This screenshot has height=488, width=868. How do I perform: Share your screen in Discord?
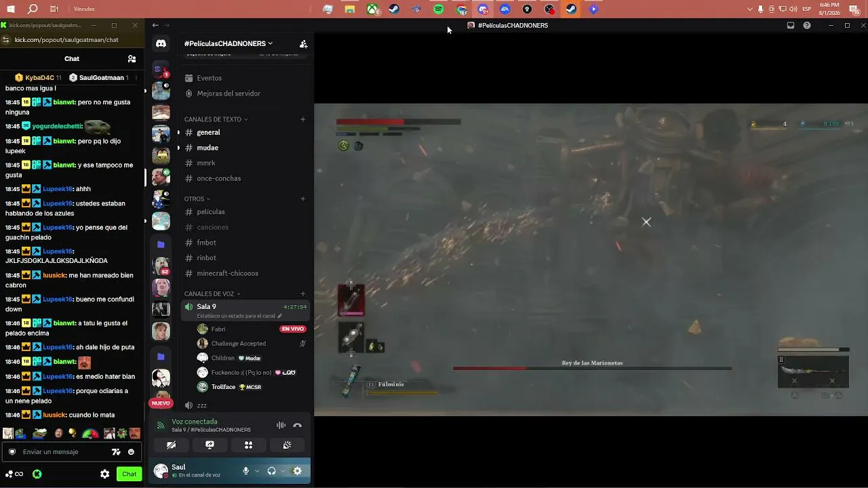210,445
